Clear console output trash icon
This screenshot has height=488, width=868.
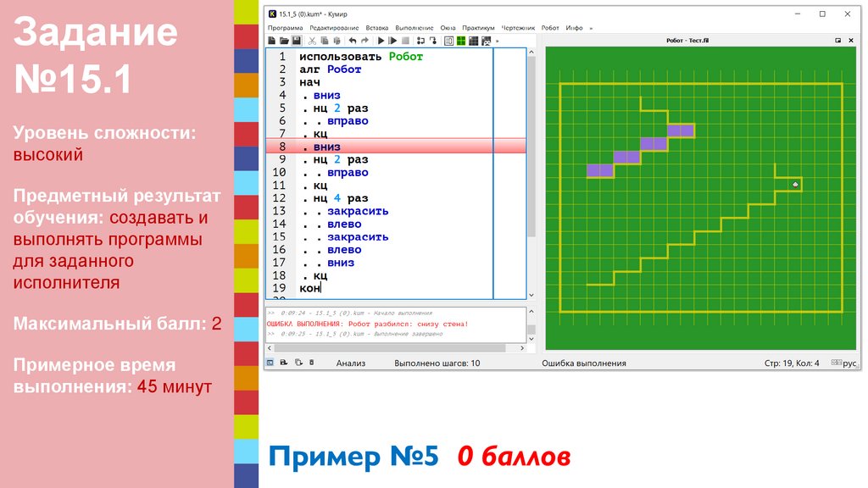(x=312, y=363)
